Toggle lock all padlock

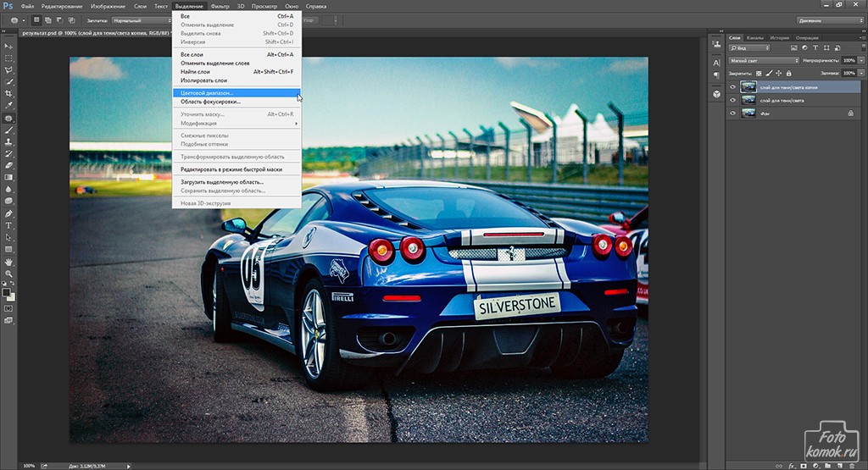click(789, 73)
